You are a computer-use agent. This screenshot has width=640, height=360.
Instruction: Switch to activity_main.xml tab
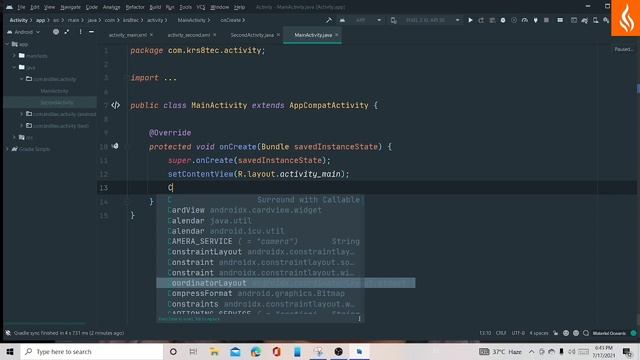(x=127, y=35)
